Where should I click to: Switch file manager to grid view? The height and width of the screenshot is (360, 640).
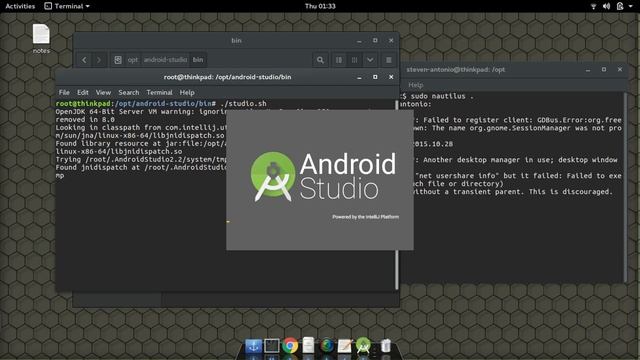(x=354, y=60)
